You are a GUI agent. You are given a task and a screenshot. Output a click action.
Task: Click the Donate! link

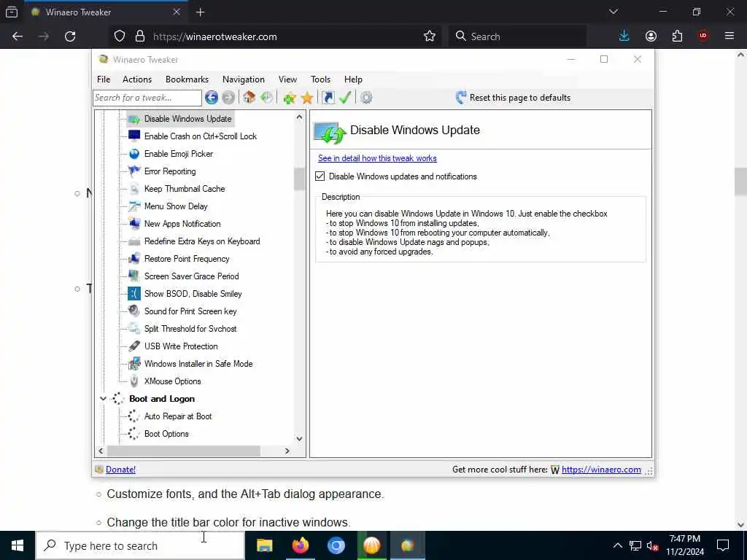tap(120, 470)
